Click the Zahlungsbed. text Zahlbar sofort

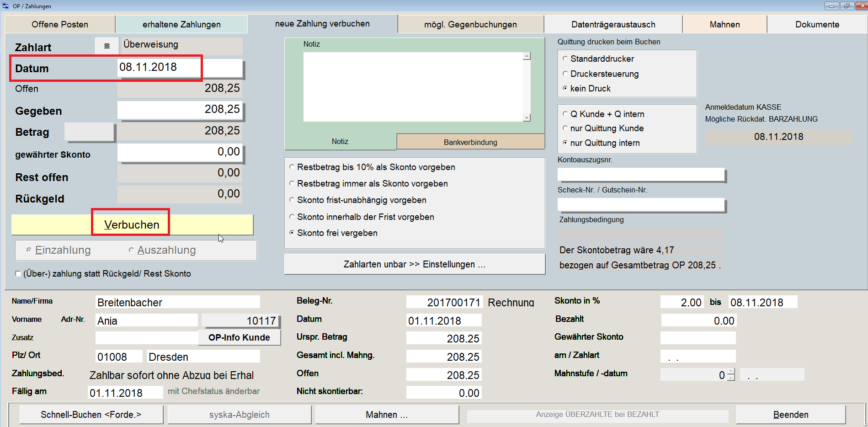tap(171, 375)
